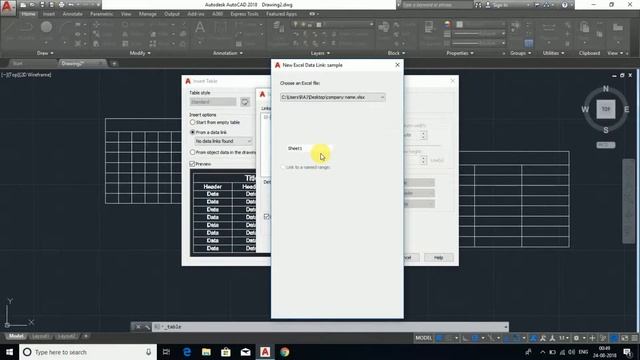Image resolution: width=640 pixels, height=360 pixels.
Task: Toggle the preview checkbox in Data Link dialog
Action: (267, 216)
